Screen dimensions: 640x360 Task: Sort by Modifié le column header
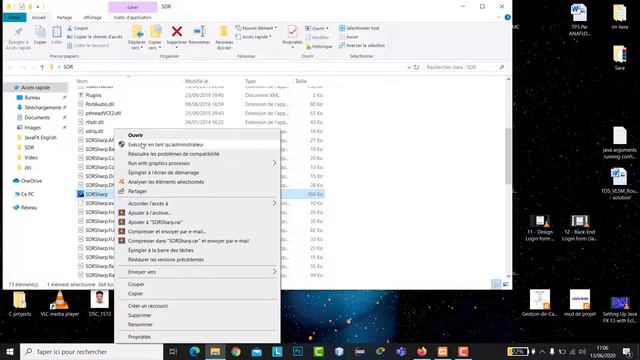click(x=196, y=81)
